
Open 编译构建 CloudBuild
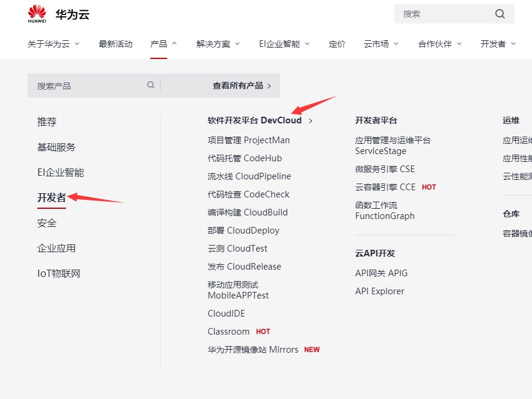(x=248, y=212)
